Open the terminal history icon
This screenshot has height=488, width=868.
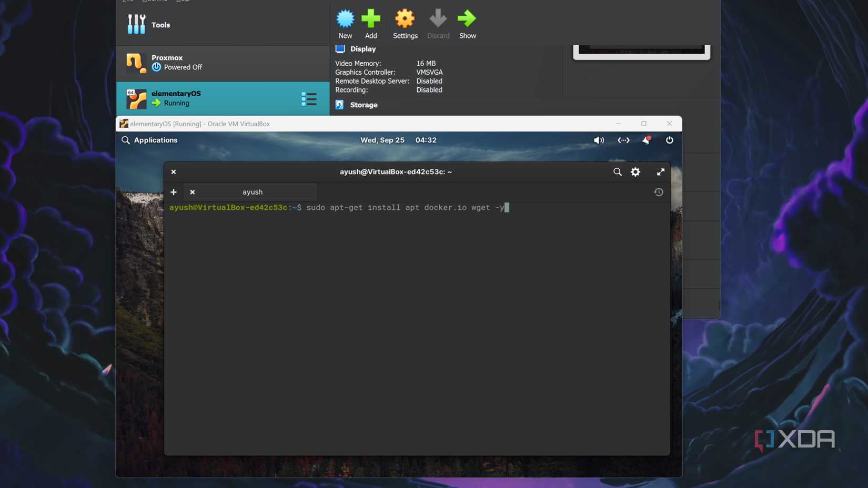[x=658, y=192]
